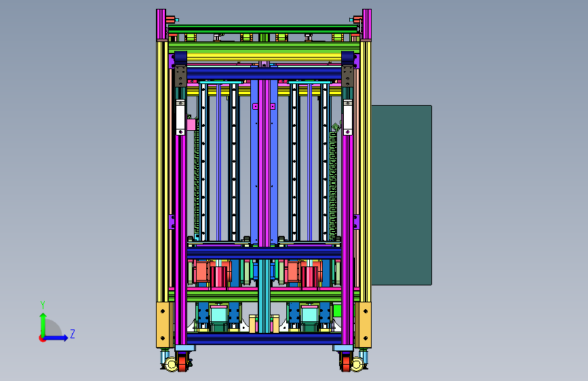
Task: Click the blue Z axis arrow of triad
Action: click(56, 338)
